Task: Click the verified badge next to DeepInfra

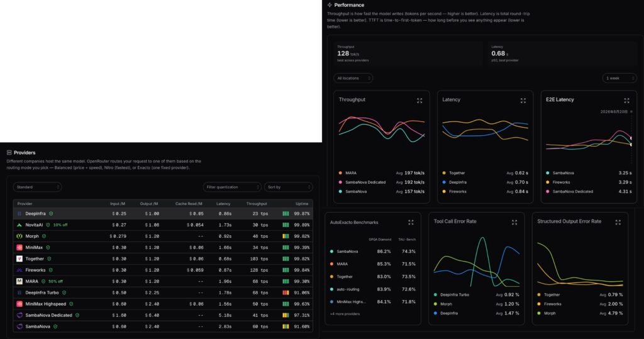Action: point(51,214)
